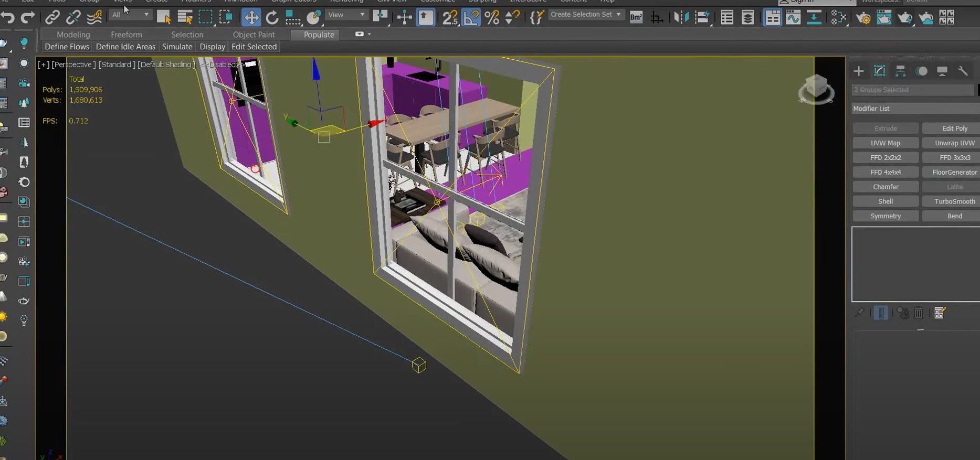The image size is (980, 460).
Task: Open the Utilities wrench panel
Action: pos(963,71)
